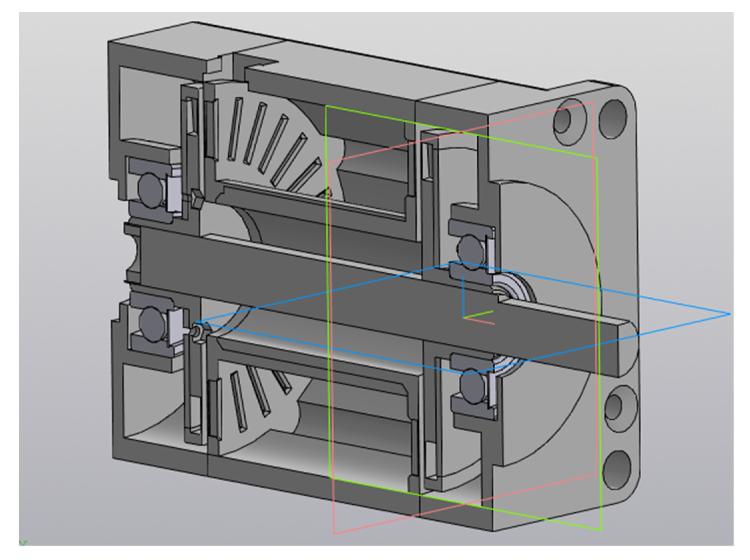Viewport: 750px width, 560px height.
Task: Select the lower-right bearing ball
Action: (x=473, y=387)
